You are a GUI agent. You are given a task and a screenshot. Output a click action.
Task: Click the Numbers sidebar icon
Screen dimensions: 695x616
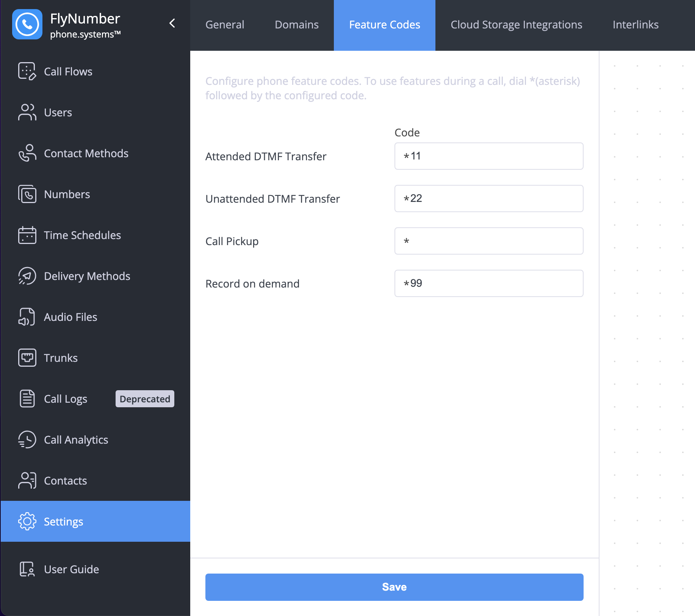[x=27, y=194]
